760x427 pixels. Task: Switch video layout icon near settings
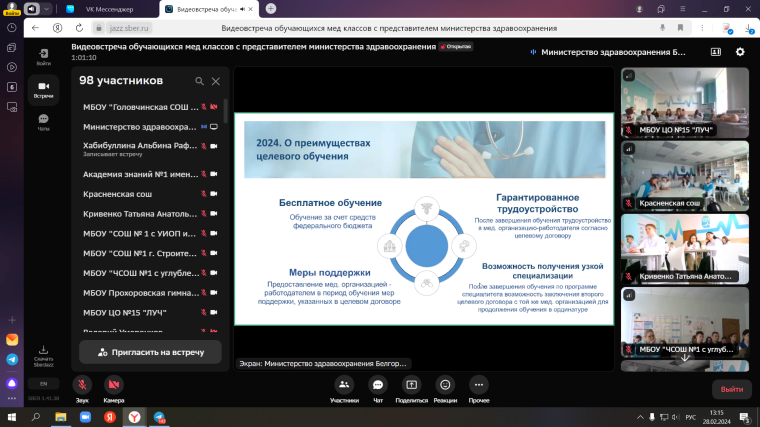point(716,52)
